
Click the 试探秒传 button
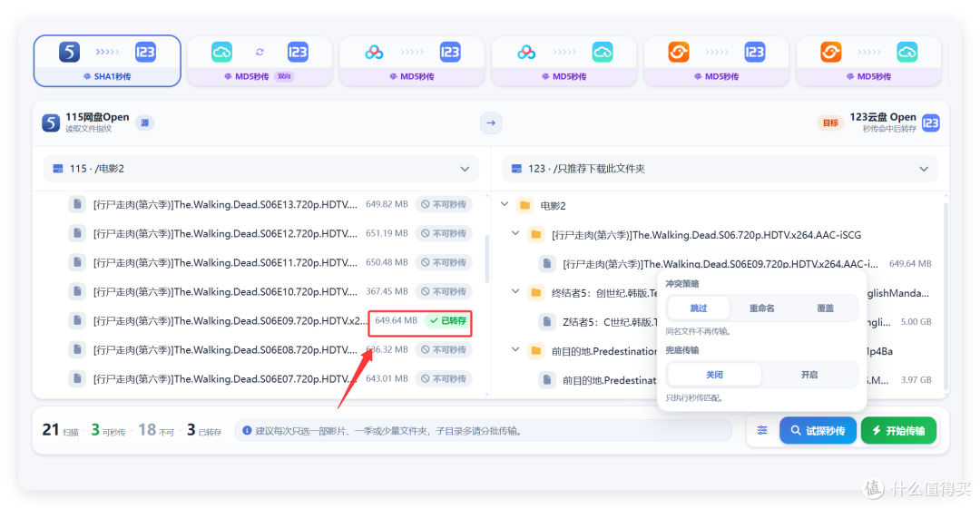(x=818, y=431)
